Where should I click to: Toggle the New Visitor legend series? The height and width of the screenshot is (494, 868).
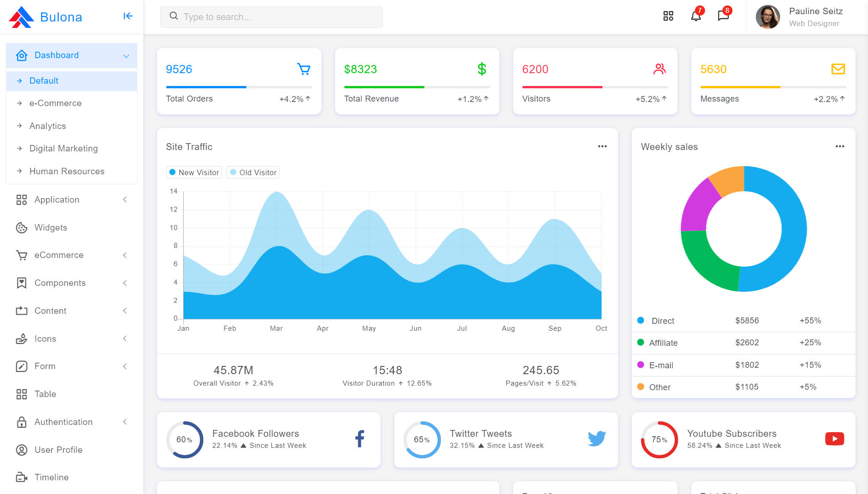click(194, 172)
